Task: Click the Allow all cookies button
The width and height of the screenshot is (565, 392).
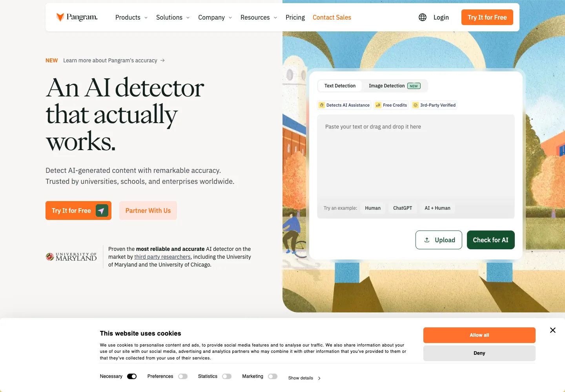Action: [x=479, y=335]
